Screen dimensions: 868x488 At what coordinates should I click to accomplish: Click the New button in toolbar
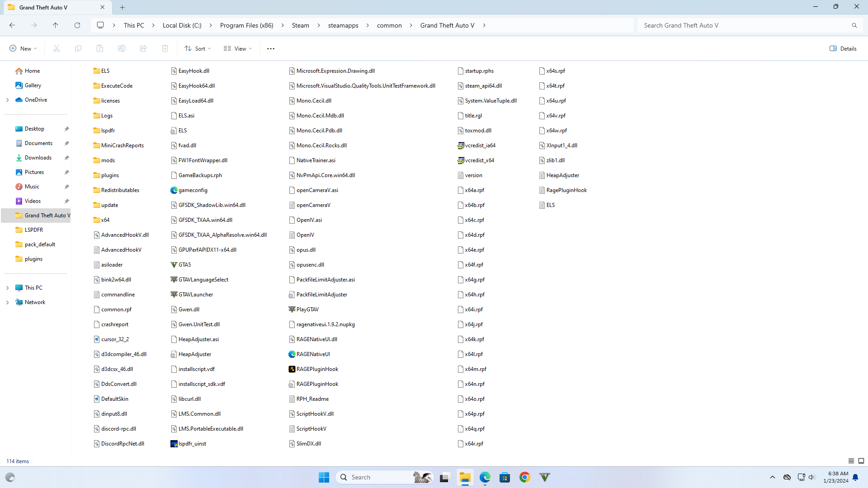click(24, 48)
